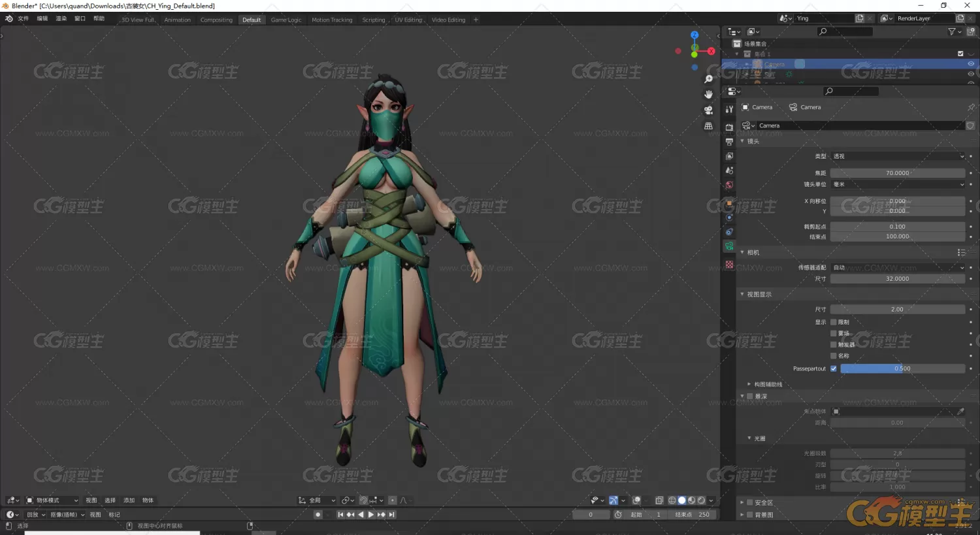Viewport: 980px width, 535px height.
Task: Enable the 雾场 display checkbox
Action: point(834,333)
